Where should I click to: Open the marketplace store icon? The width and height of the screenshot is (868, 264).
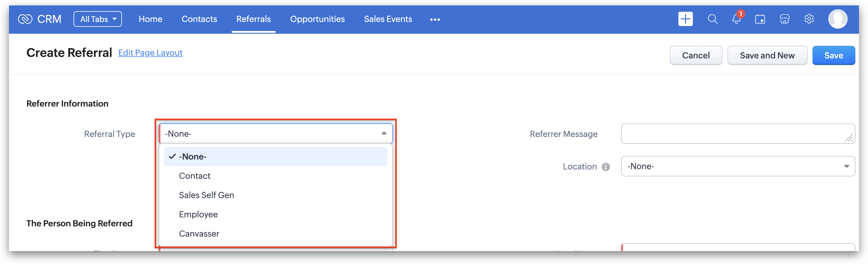785,19
